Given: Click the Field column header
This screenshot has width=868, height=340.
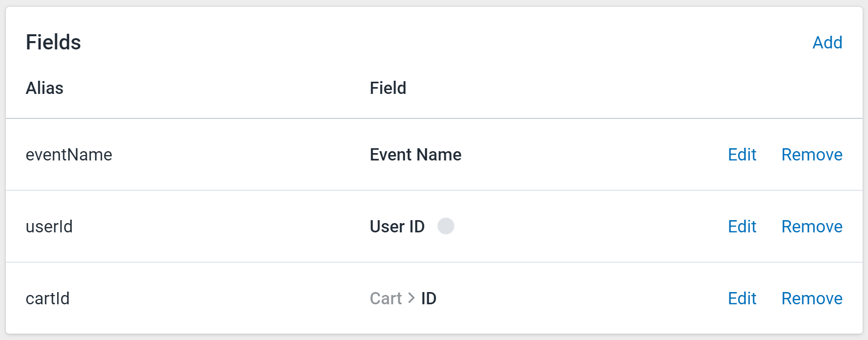Looking at the screenshot, I should coord(388,88).
